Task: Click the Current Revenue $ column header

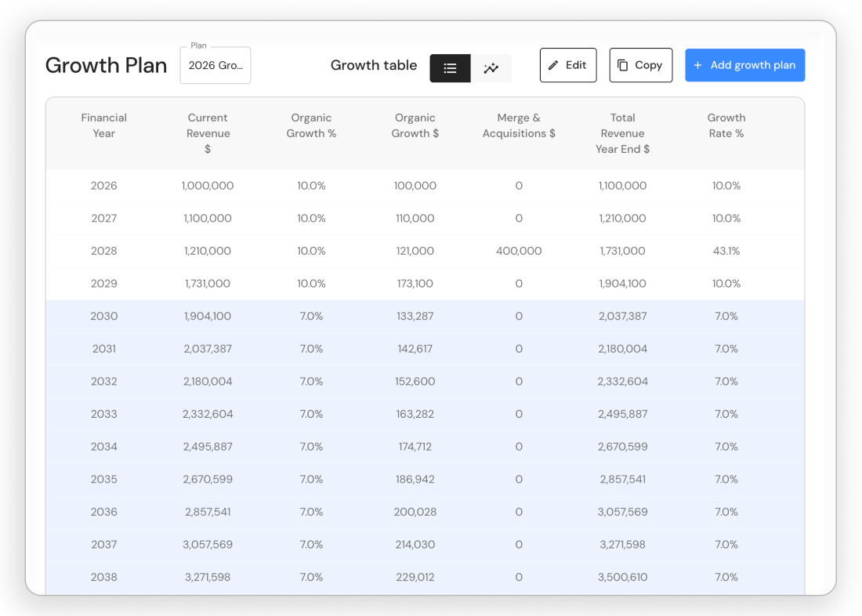Action: pos(208,133)
